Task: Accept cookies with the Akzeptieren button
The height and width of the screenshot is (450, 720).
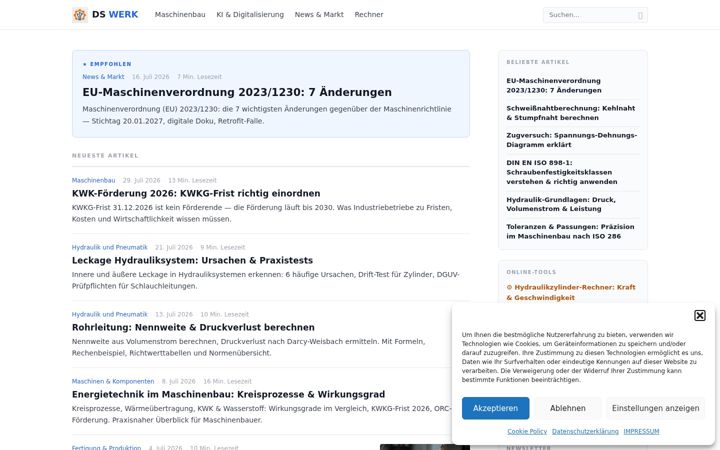Action: (x=495, y=408)
